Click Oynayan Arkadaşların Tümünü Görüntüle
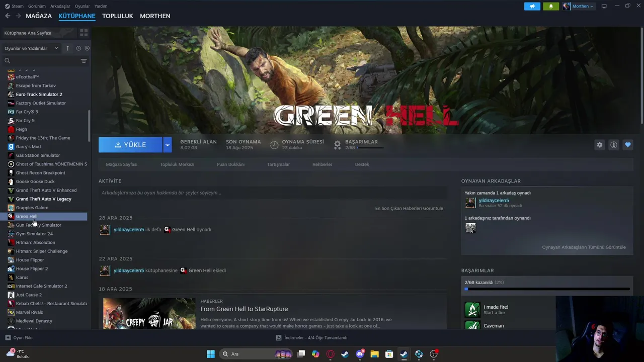Image resolution: width=644 pixels, height=362 pixels. click(x=584, y=247)
